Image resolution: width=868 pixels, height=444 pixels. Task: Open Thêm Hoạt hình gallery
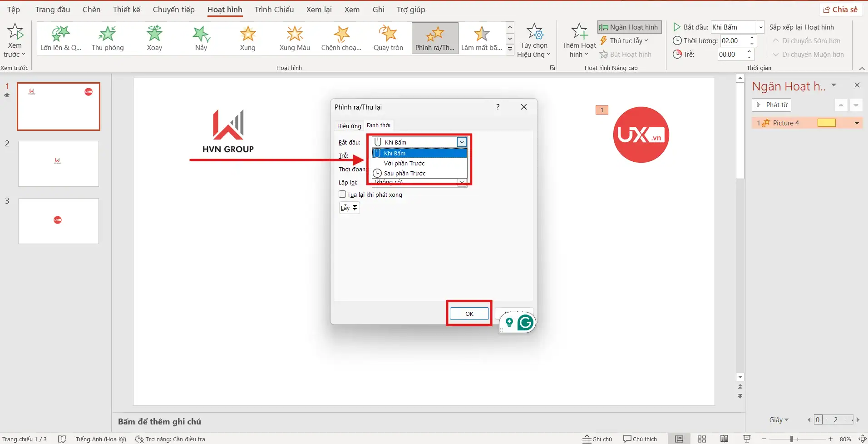click(x=579, y=41)
